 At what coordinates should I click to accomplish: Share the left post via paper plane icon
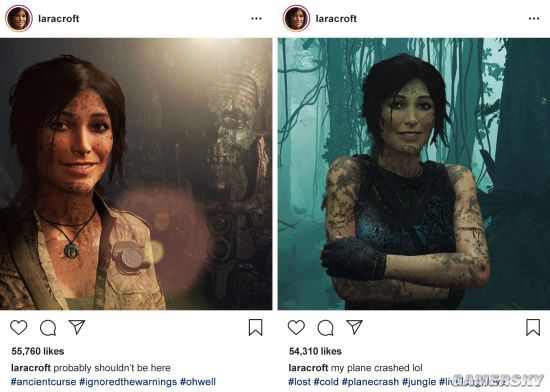(77, 327)
